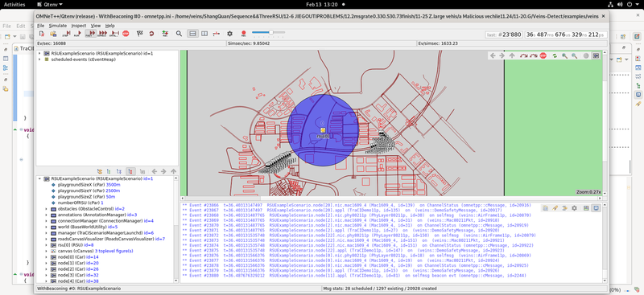This screenshot has height=295, width=644.
Task: Click the Rebuild Network icon
Action: tap(151, 34)
